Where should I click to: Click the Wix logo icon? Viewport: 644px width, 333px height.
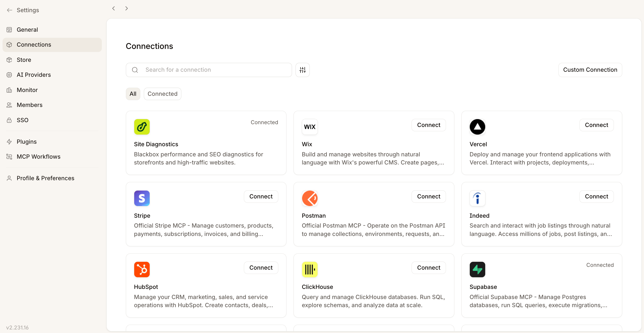[x=310, y=127]
